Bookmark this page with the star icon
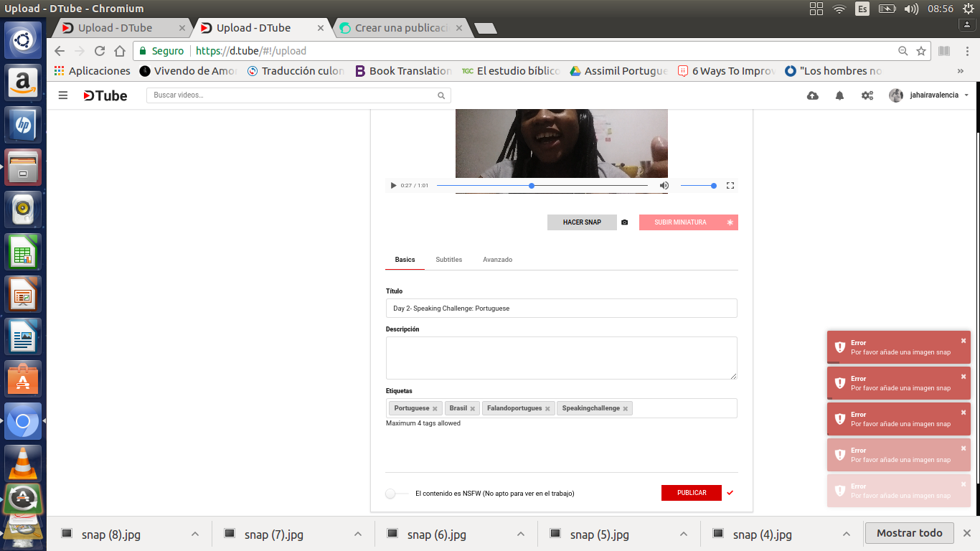Viewport: 980px width, 551px height. pos(921,51)
